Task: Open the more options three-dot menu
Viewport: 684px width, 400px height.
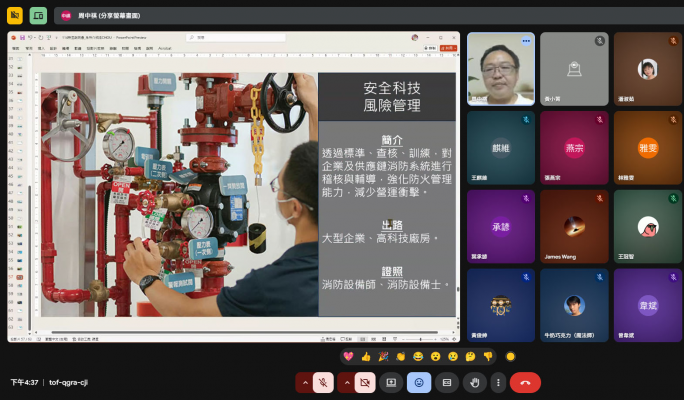Action: (497, 382)
